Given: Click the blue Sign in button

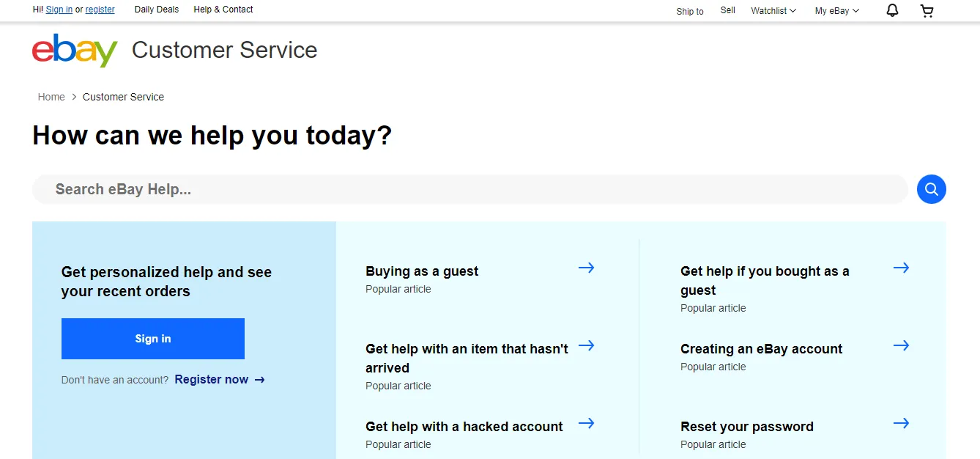Looking at the screenshot, I should point(153,339).
